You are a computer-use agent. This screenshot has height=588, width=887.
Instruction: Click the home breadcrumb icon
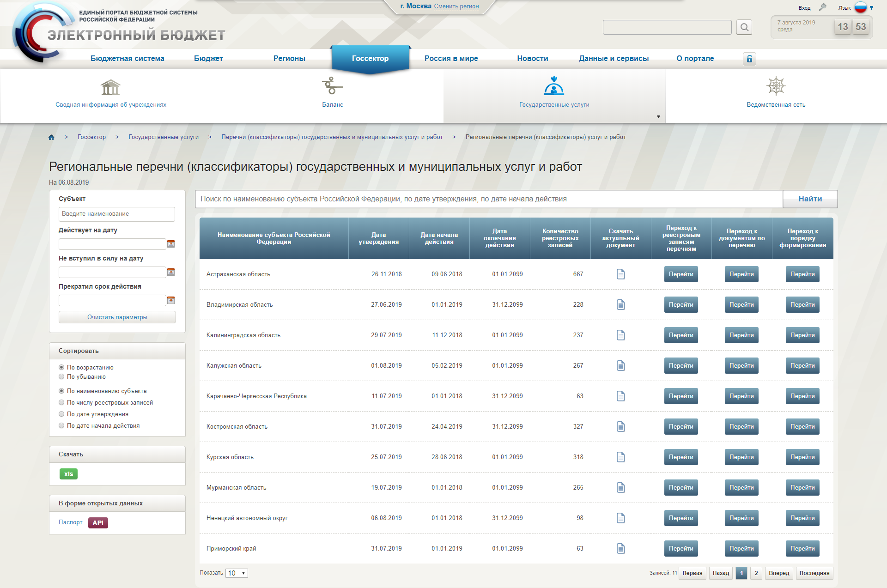coord(51,137)
